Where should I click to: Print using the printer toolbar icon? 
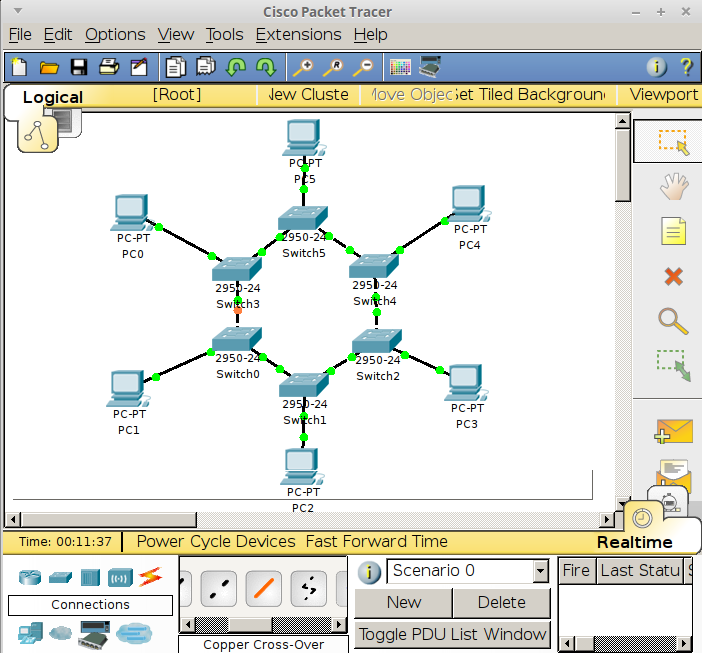coord(109,67)
